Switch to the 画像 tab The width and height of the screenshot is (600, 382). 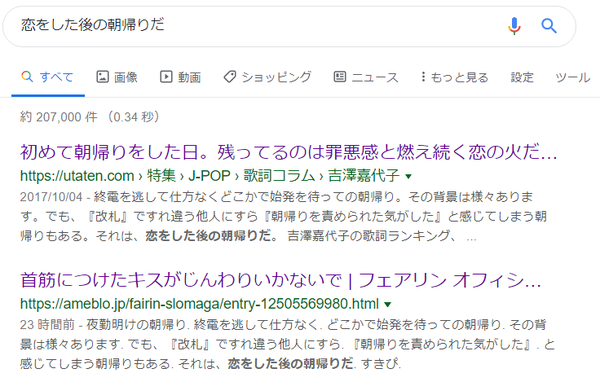click(117, 77)
